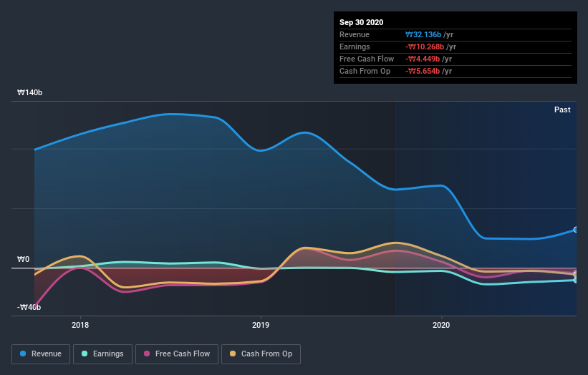Click the Sep 30 2020 tooltip date
588x375 pixels.
[361, 22]
